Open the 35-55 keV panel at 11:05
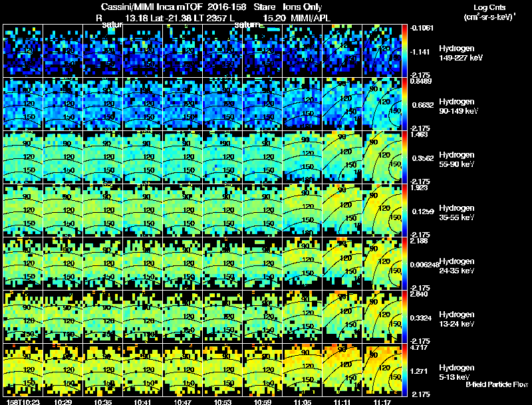The height and width of the screenshot is (405, 532). [x=303, y=210]
